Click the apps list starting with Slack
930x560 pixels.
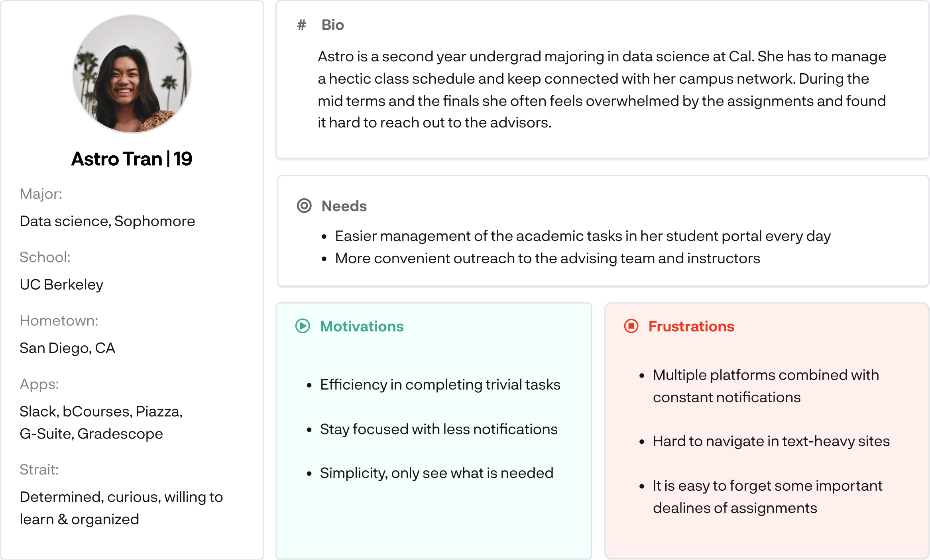(x=101, y=422)
